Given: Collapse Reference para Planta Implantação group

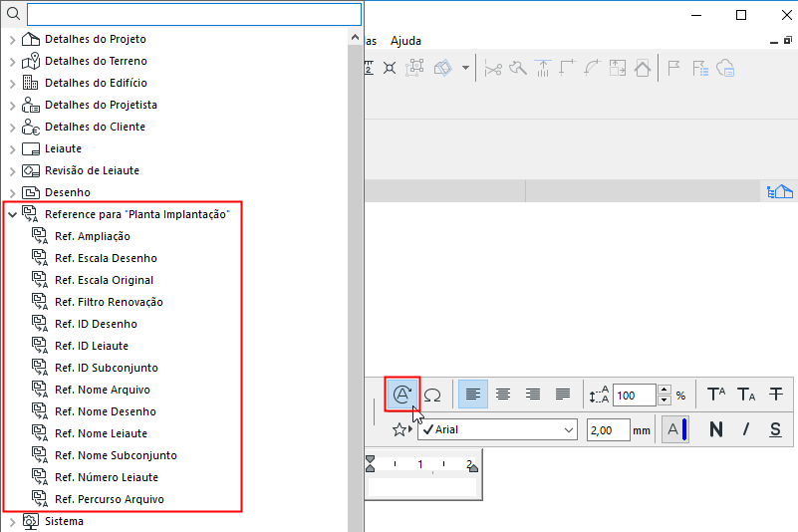Looking at the screenshot, I should pyautogui.click(x=12, y=215).
